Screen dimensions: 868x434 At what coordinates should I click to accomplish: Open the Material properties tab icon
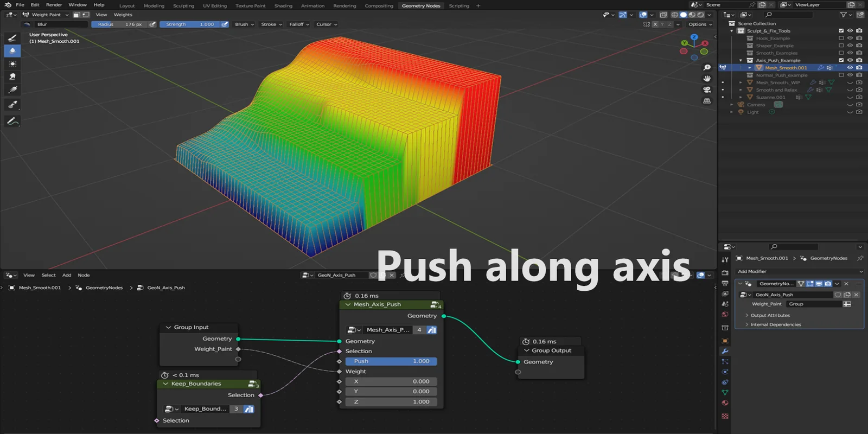point(725,403)
